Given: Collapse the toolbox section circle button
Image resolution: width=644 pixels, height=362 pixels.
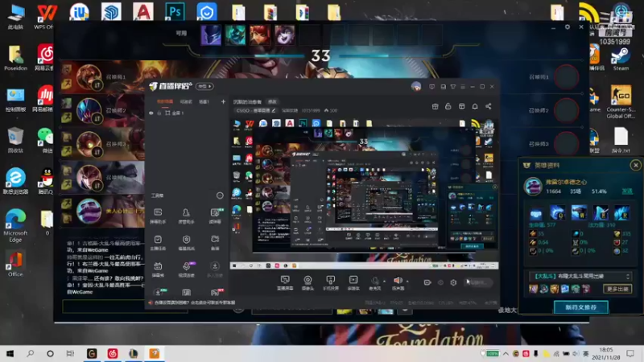Looking at the screenshot, I should pyautogui.click(x=220, y=195).
